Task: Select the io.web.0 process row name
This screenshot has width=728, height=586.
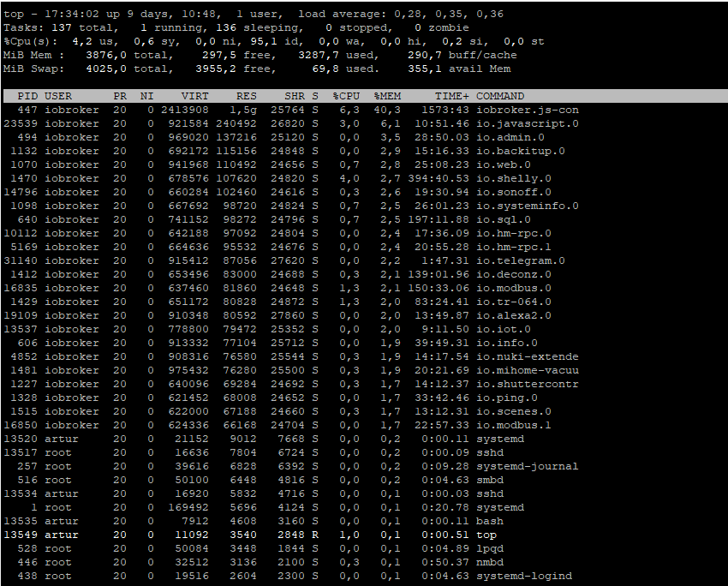Action: [x=504, y=164]
